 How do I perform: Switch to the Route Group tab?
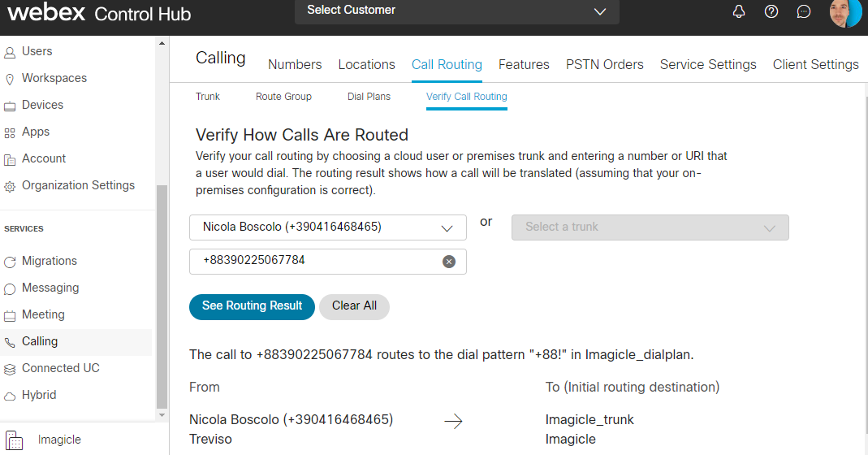(283, 97)
